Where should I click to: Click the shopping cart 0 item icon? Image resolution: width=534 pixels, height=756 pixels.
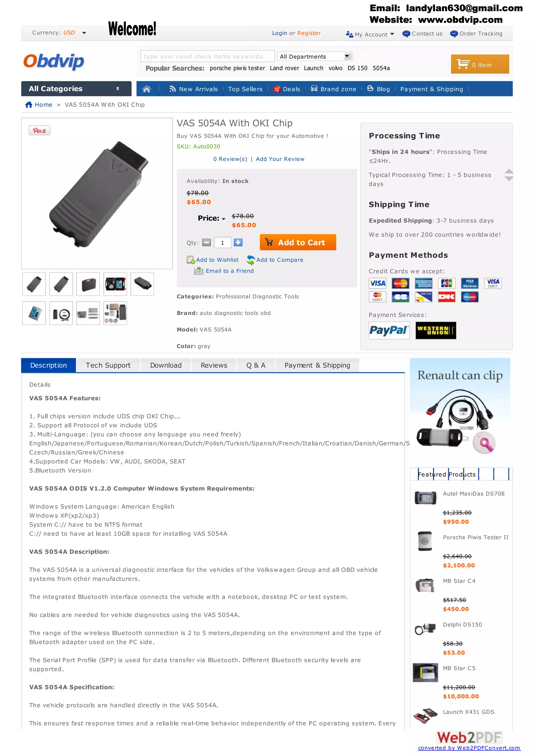(x=463, y=64)
